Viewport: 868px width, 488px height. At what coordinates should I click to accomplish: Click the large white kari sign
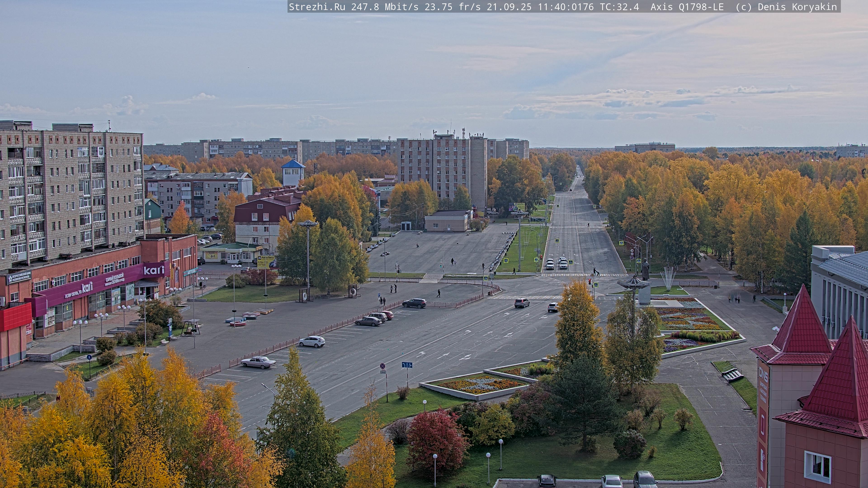click(154, 270)
